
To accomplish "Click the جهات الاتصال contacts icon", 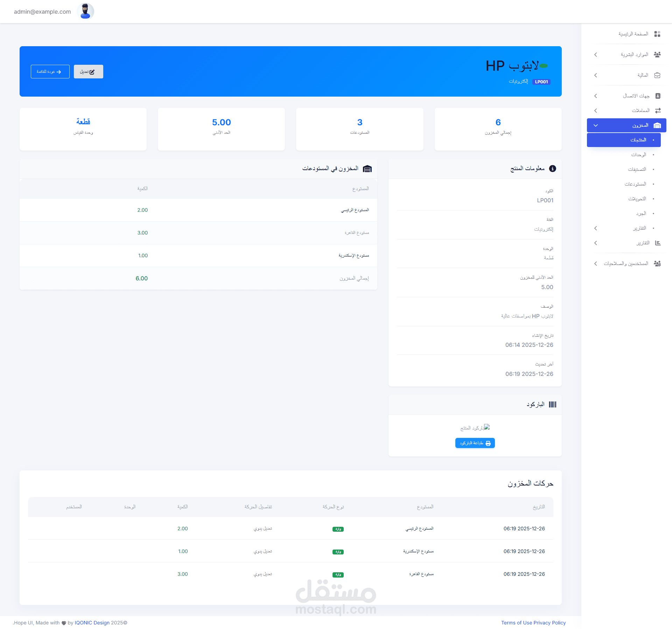I will coord(658,96).
